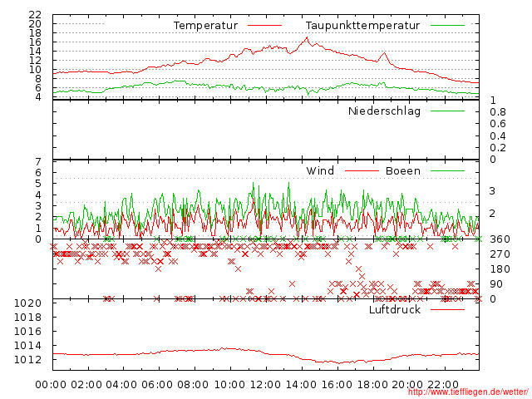This screenshot has width=532, height=399.
Task: Click the 1014 pressure axis value
Action: pos(27,346)
